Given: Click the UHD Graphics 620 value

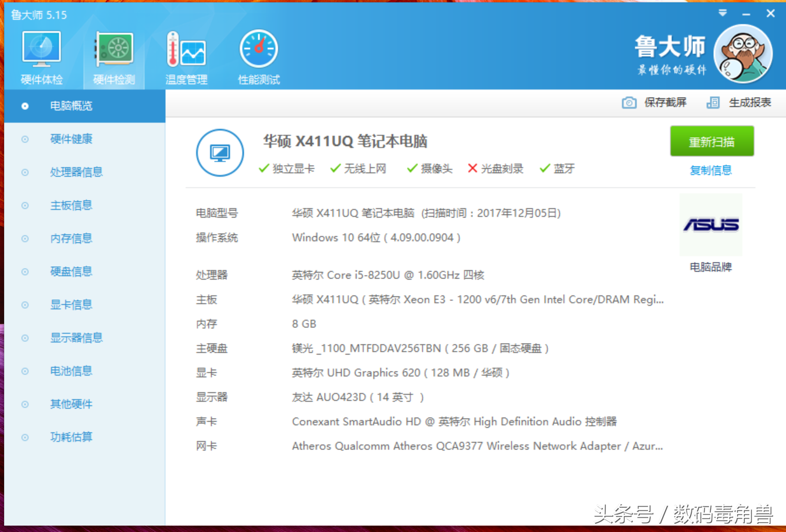Looking at the screenshot, I should [x=400, y=373].
